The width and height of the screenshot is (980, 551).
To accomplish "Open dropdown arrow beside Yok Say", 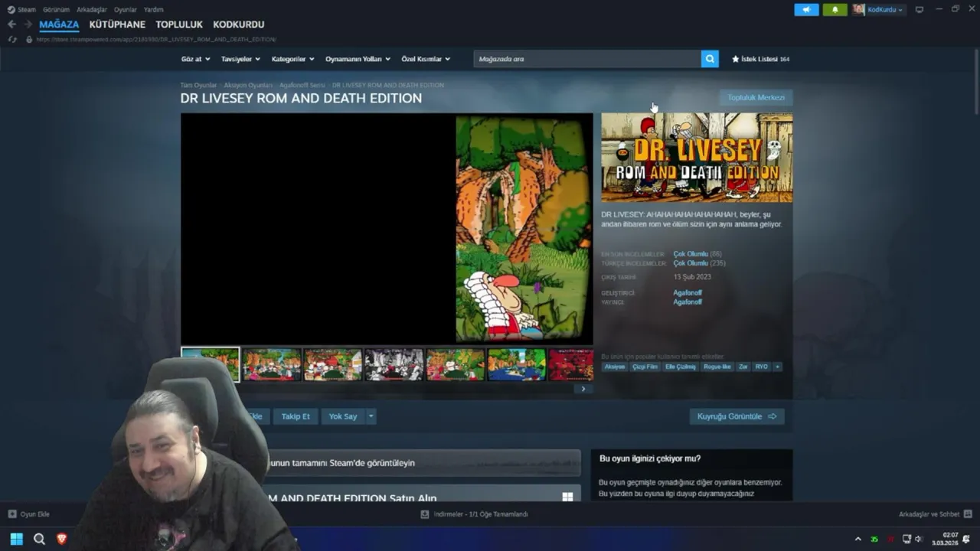I will pos(371,416).
